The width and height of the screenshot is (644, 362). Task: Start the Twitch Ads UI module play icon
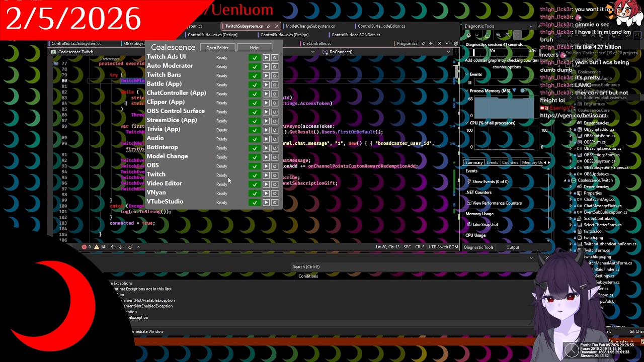click(x=266, y=58)
